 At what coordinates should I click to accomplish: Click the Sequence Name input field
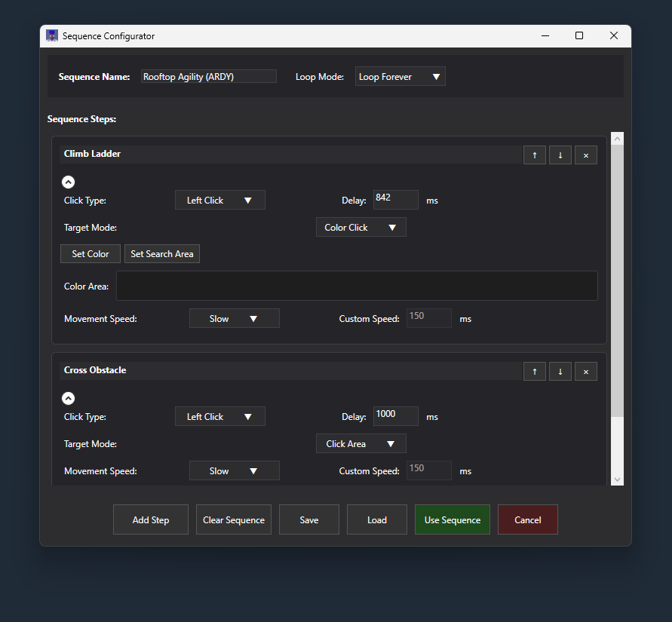208,76
